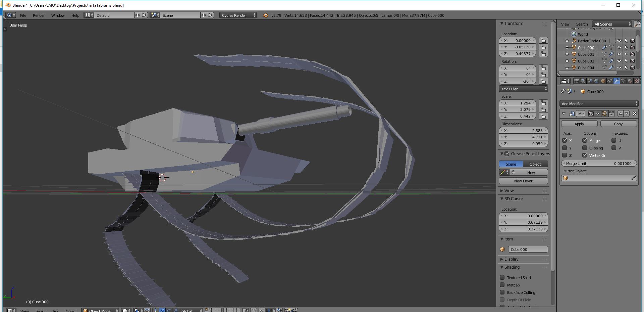Collapse the Mirror modifier panel triangle
This screenshot has width=644, height=312.
(x=564, y=114)
